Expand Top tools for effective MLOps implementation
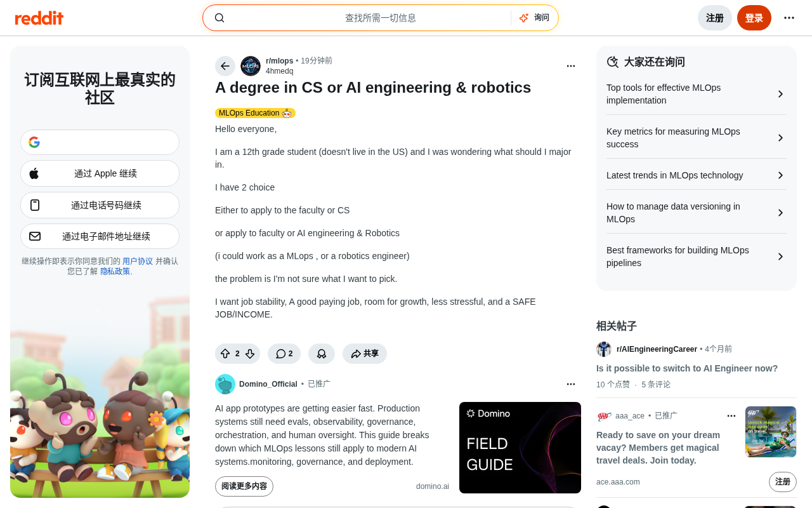 697,94
